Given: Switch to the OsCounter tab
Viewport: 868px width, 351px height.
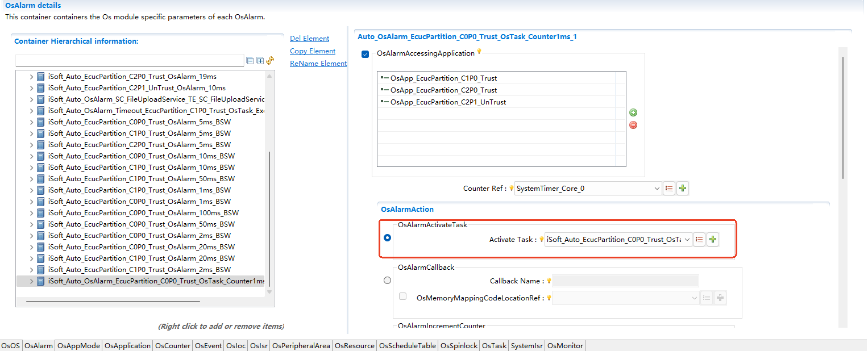Looking at the screenshot, I should click(173, 346).
